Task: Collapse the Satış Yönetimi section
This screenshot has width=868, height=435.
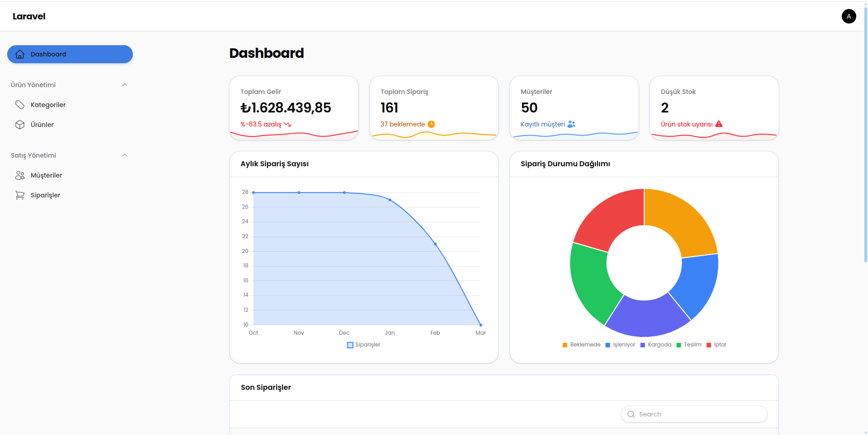Action: pyautogui.click(x=125, y=155)
